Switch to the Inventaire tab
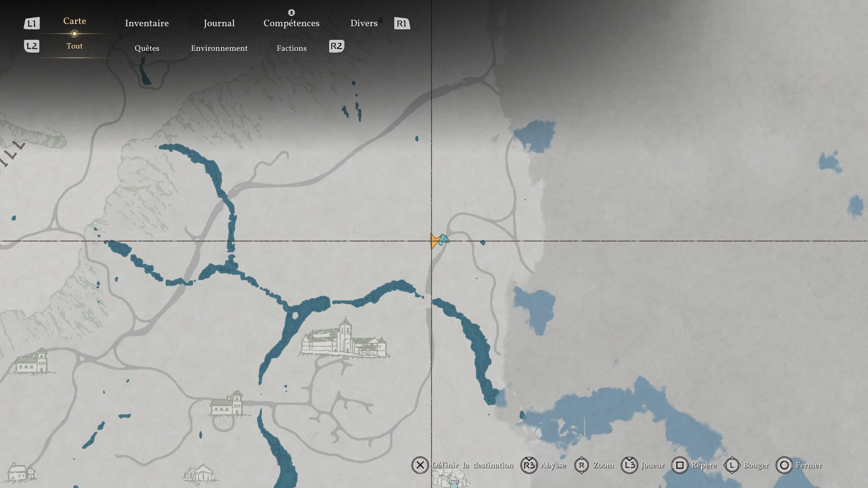Screen dimensions: 868x488 147,23
